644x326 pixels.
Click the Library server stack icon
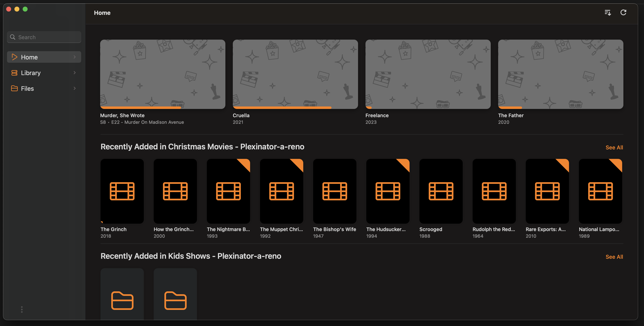[14, 73]
